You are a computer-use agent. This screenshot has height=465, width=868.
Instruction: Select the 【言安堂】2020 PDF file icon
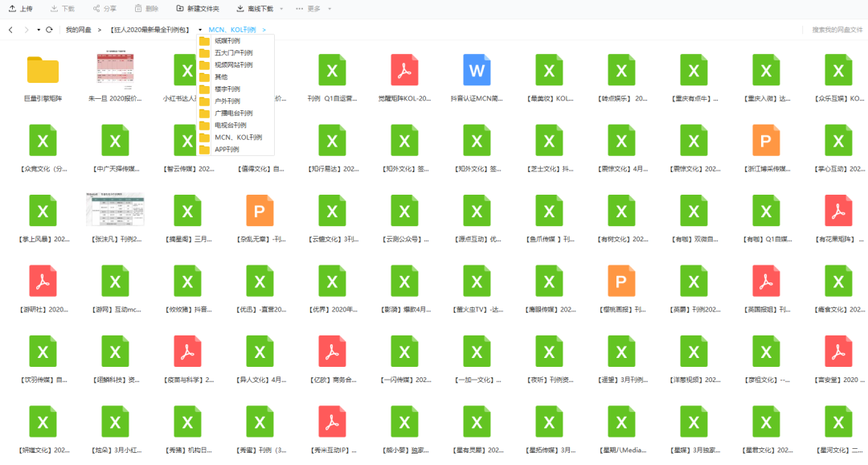tap(838, 352)
